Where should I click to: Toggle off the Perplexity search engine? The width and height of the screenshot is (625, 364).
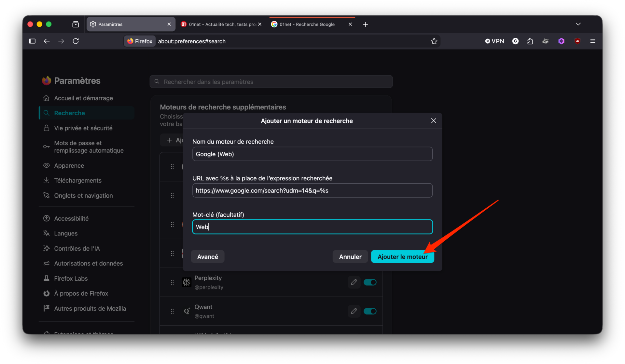370,282
